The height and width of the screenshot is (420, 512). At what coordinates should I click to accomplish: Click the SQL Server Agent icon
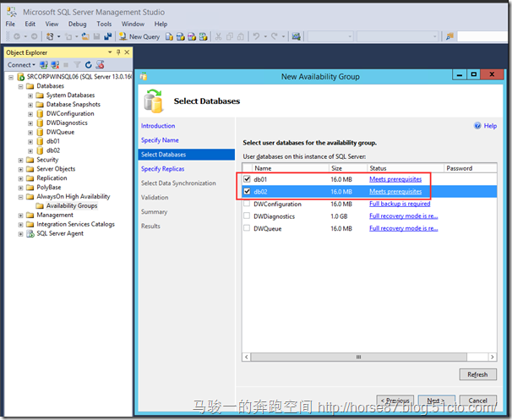tap(30, 233)
